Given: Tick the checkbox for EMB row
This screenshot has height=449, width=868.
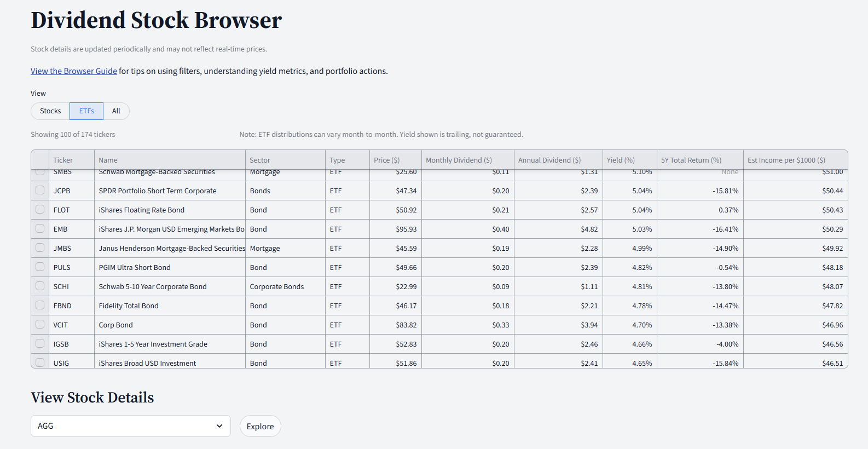Looking at the screenshot, I should pyautogui.click(x=40, y=228).
